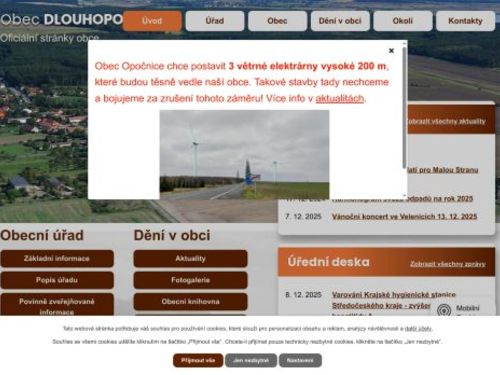500x375 pixels.
Task: Open Povinně zveřejňované informace
Action: [57, 305]
